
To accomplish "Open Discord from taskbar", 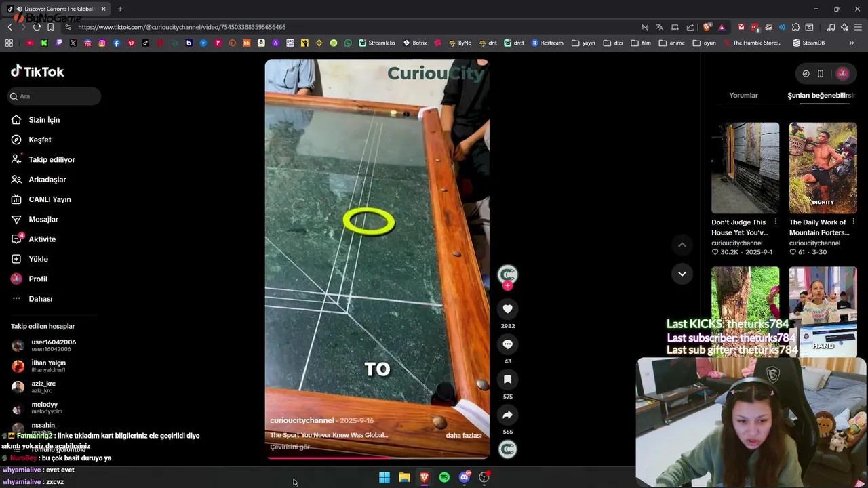I will tap(465, 477).
